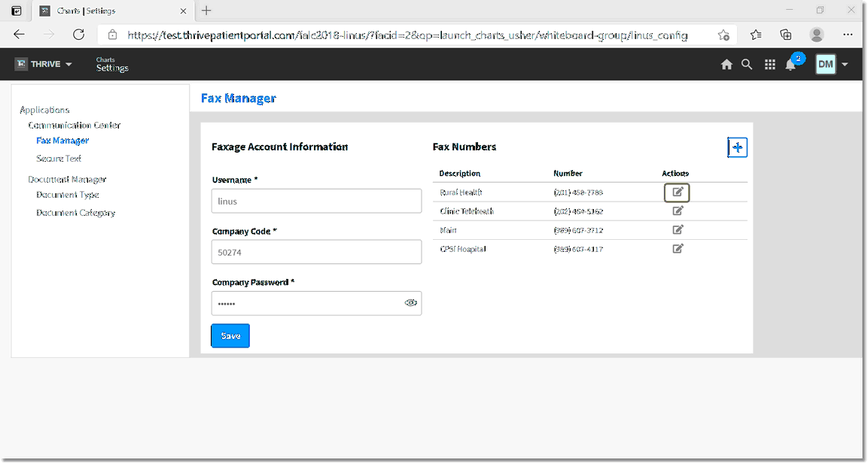Open the browser profile icon
The width and height of the screenshot is (868, 464).
[x=817, y=35]
